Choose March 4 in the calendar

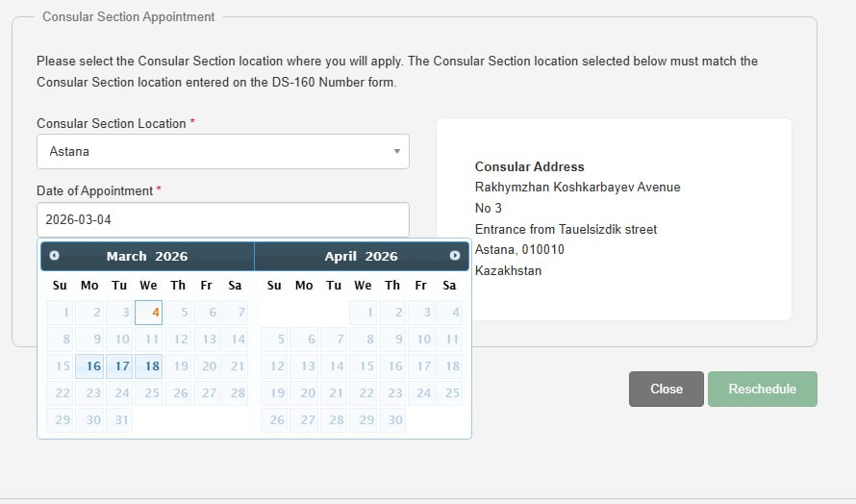149,313
